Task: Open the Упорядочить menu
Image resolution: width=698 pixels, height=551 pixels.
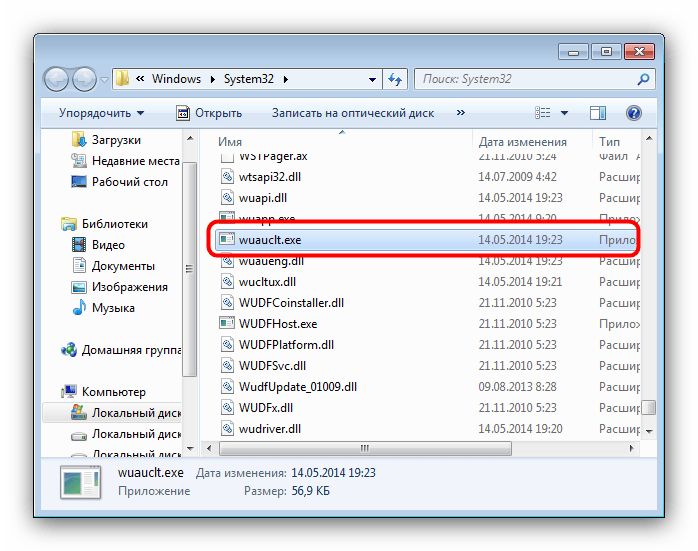Action: pos(101,113)
